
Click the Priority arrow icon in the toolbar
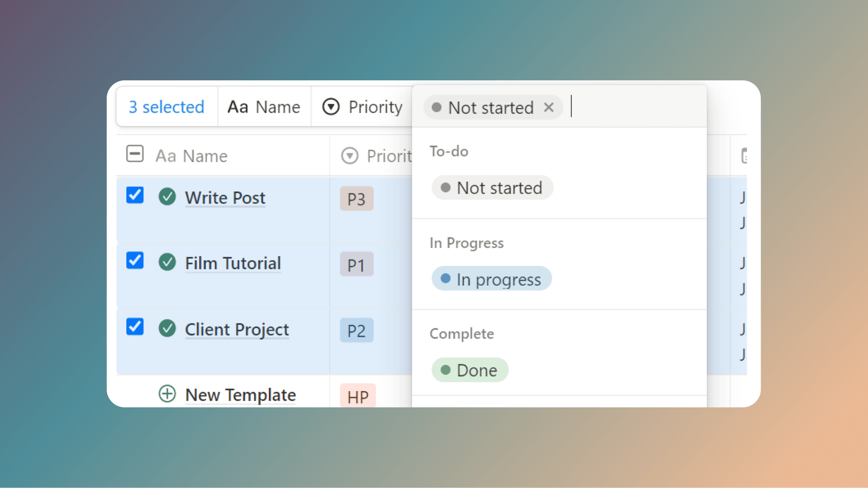pos(331,107)
